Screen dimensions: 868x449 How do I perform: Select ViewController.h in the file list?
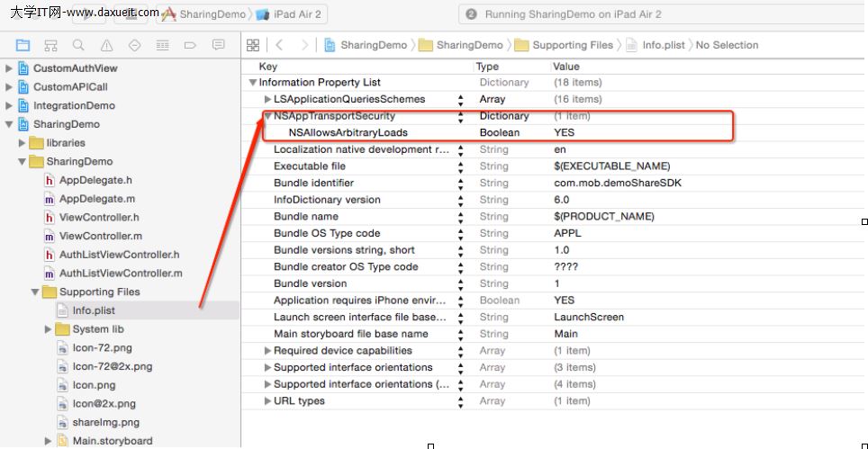[x=98, y=217]
